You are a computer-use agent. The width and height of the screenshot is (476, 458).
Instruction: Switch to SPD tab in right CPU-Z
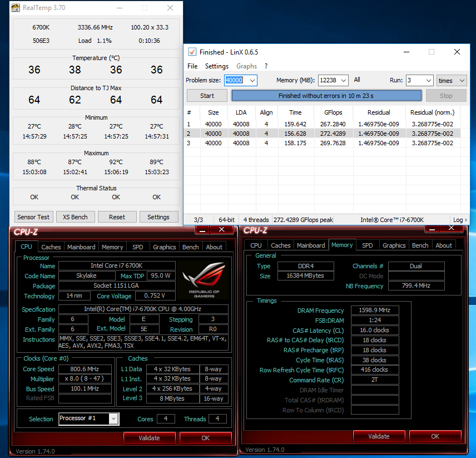click(368, 245)
